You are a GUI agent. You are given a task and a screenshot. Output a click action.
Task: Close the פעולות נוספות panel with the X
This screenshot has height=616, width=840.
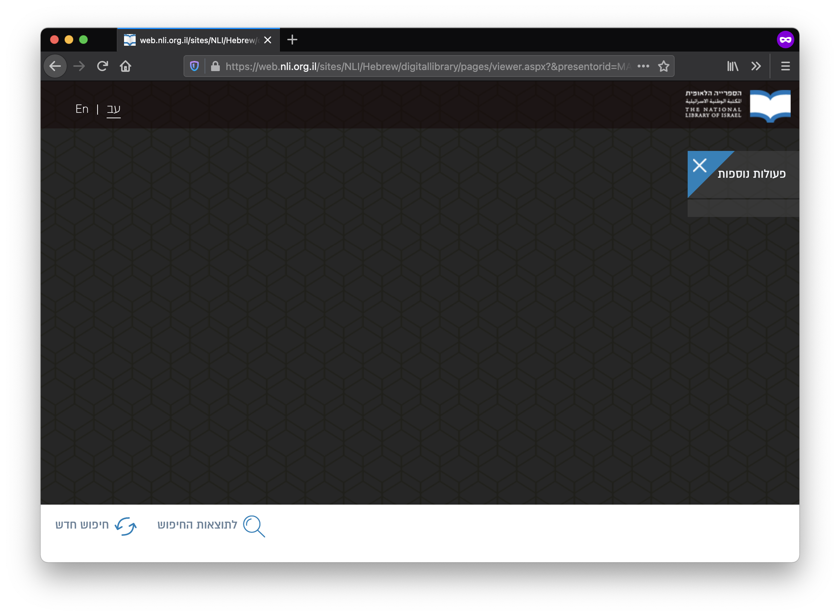tap(699, 166)
